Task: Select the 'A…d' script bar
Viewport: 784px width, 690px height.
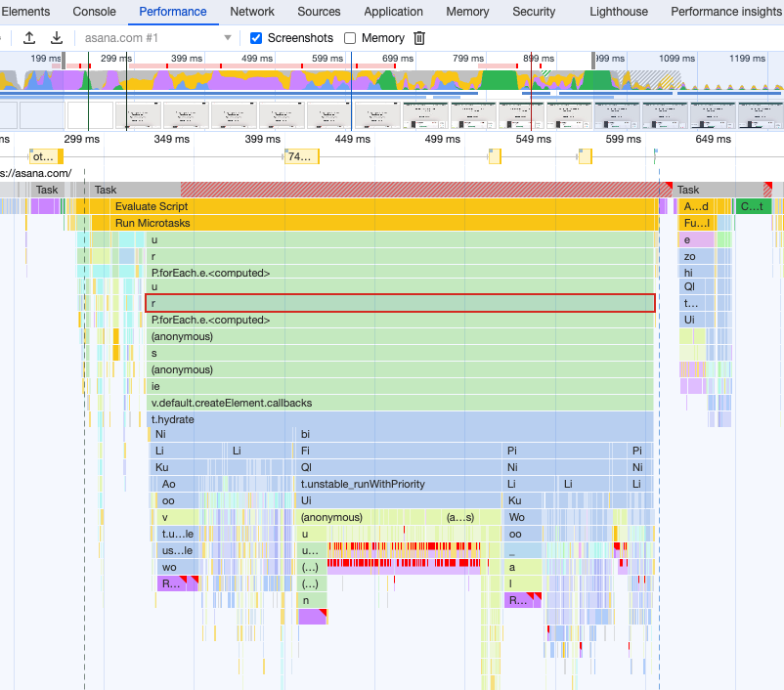Action: pos(696,206)
